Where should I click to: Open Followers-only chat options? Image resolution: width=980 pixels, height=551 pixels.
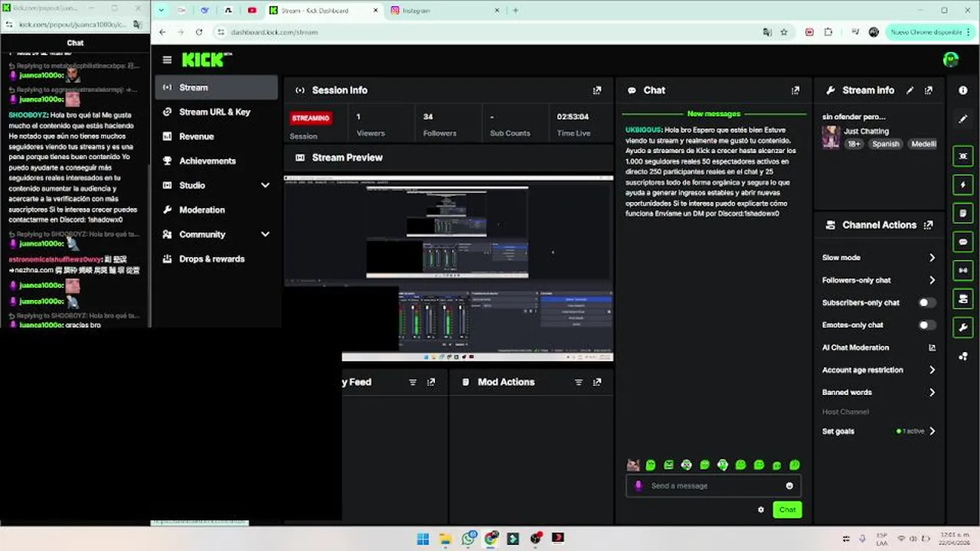[879, 280]
